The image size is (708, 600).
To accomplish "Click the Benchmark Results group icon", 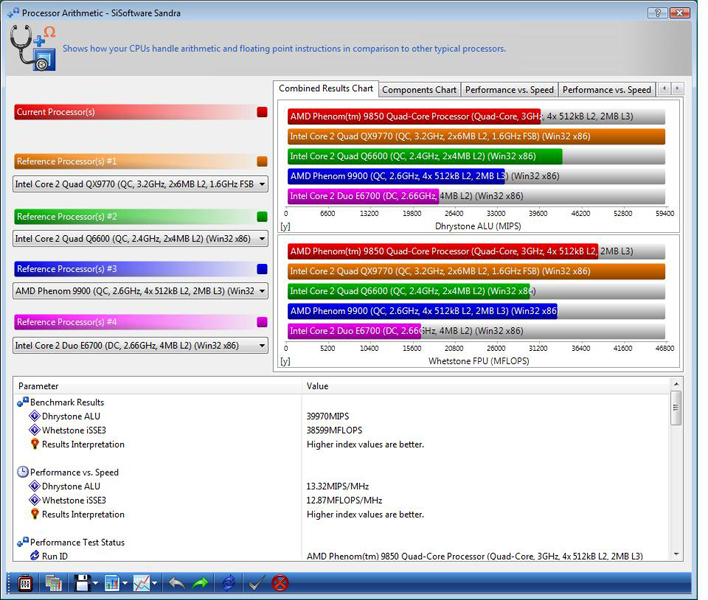I will click(x=23, y=402).
